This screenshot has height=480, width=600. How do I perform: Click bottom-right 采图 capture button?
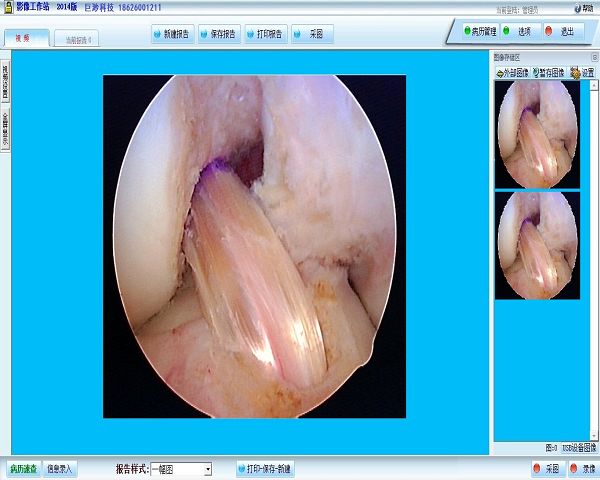click(546, 468)
